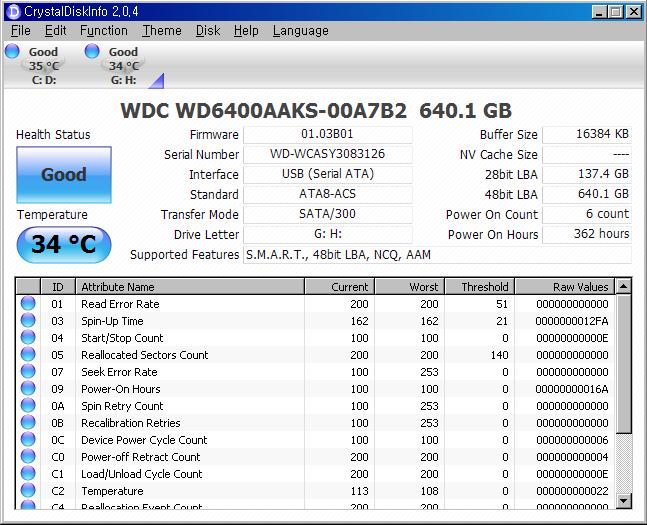Click the blue Good health status button
The image size is (647, 525).
[64, 175]
